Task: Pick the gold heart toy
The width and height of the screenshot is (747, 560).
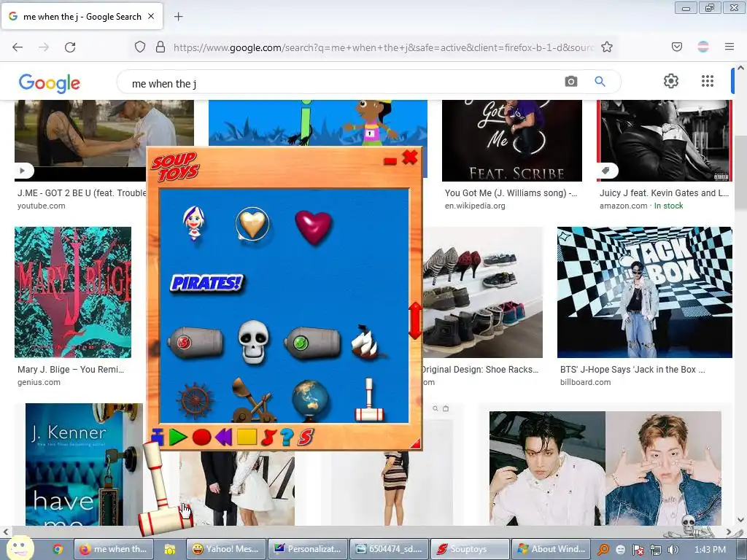Action: point(252,224)
